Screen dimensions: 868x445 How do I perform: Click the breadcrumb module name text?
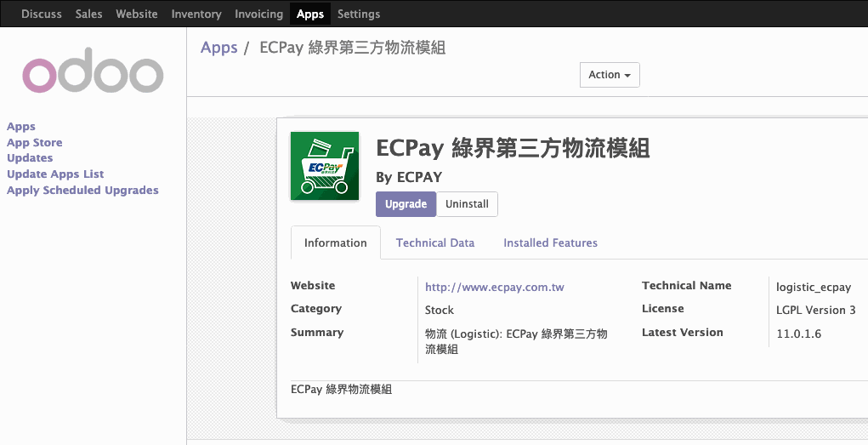[x=352, y=48]
